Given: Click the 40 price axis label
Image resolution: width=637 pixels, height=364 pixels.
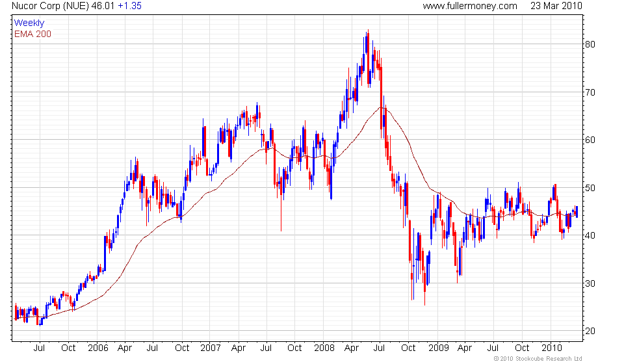Looking at the screenshot, I should (x=590, y=235).
